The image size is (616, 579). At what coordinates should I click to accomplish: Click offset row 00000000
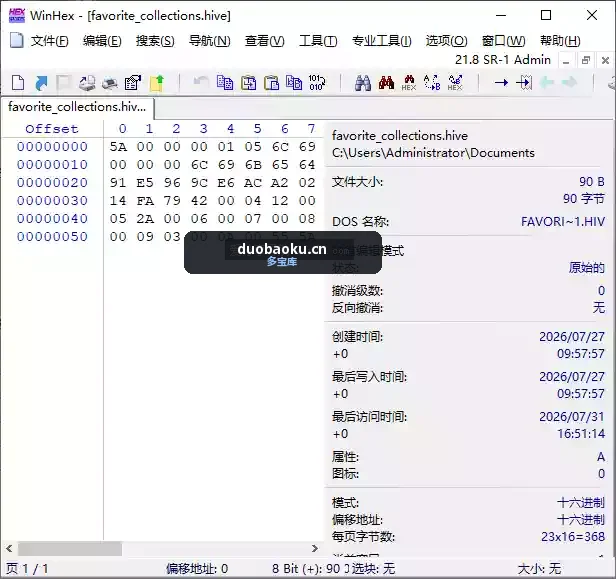(x=52, y=147)
